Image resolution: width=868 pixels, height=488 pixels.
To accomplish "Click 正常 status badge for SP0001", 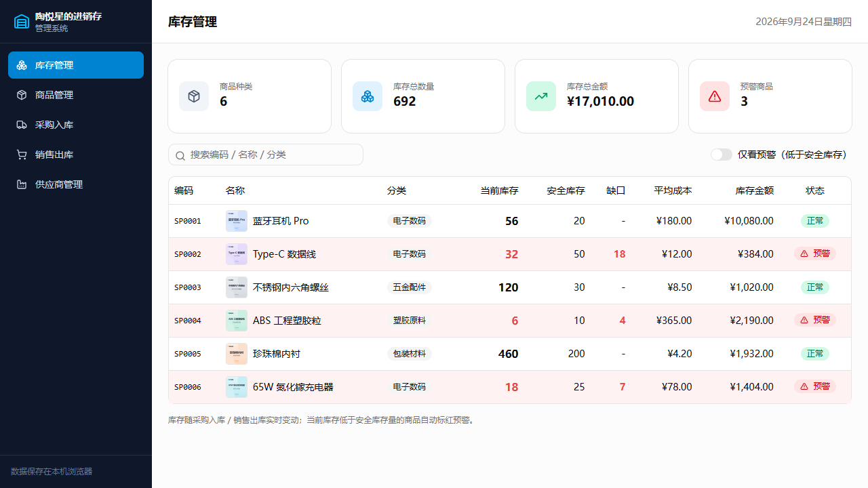I will coord(815,221).
